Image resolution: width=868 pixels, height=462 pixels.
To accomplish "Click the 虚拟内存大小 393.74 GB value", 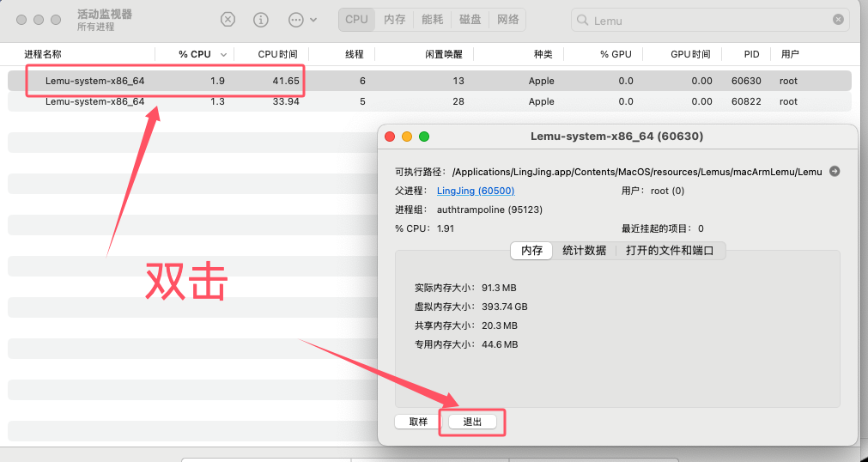I will [504, 307].
